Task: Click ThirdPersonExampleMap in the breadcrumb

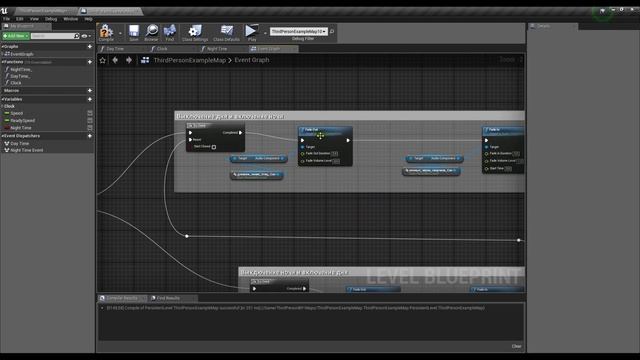Action: (189, 60)
